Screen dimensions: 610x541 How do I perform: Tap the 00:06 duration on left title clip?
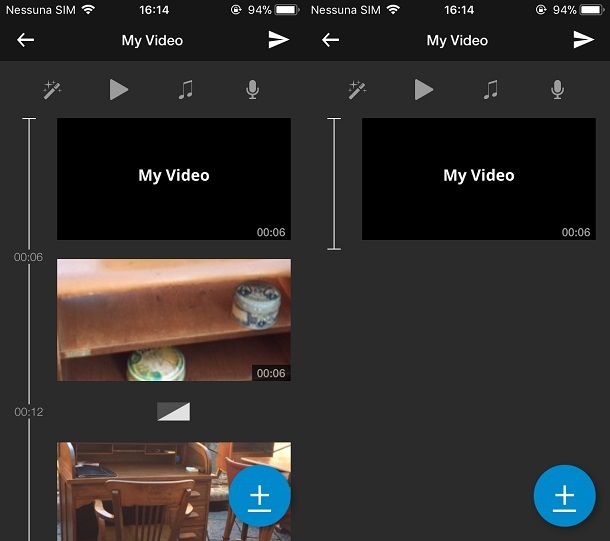(271, 232)
